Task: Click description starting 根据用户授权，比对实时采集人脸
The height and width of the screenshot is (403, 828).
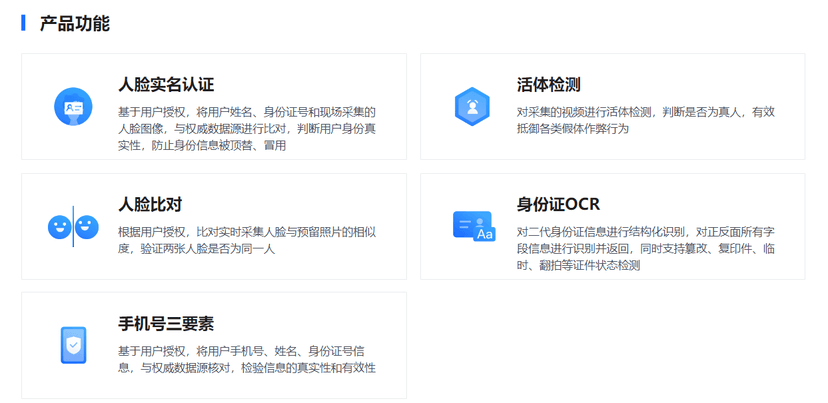Action: click(x=247, y=240)
